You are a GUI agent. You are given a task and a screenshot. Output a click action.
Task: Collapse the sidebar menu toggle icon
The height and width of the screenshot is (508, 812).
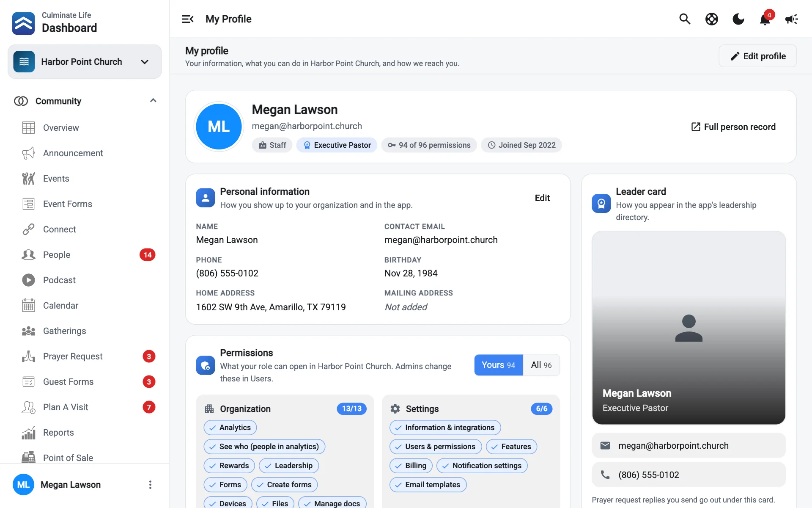188,19
